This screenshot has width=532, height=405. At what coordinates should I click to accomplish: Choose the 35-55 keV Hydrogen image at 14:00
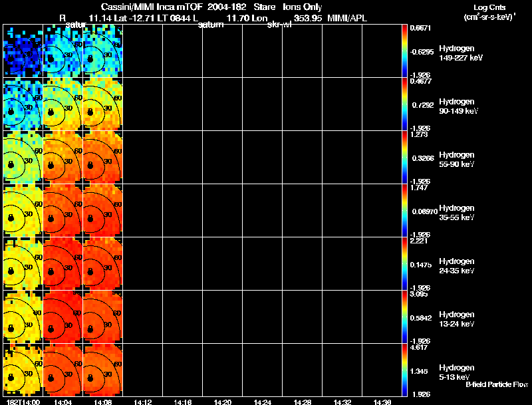[x=23, y=211]
